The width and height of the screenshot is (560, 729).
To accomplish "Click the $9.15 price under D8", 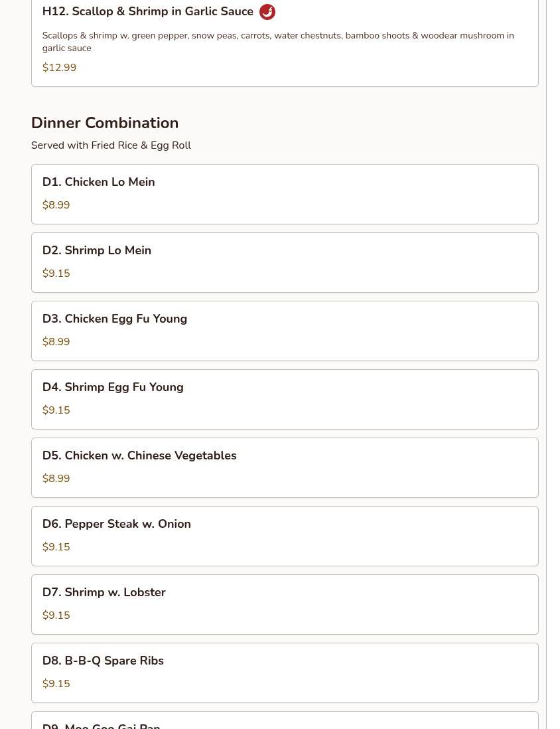I will pos(56,684).
